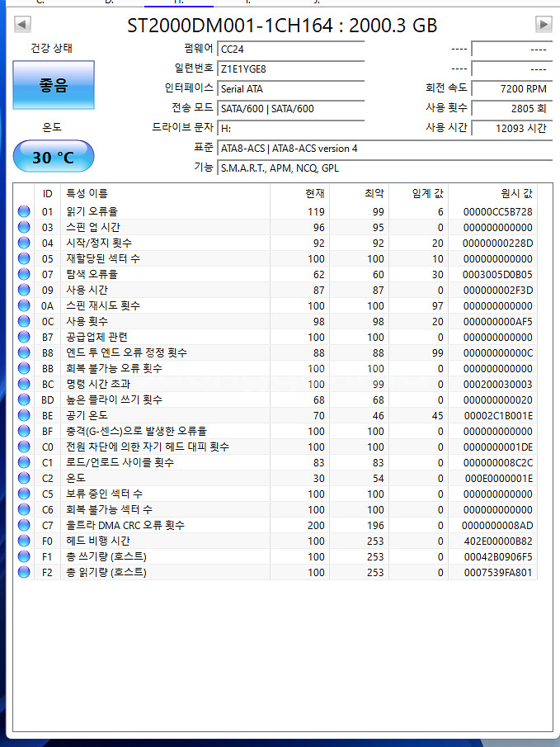Click the ID column header
This screenshot has width=560, height=747.
click(47, 193)
